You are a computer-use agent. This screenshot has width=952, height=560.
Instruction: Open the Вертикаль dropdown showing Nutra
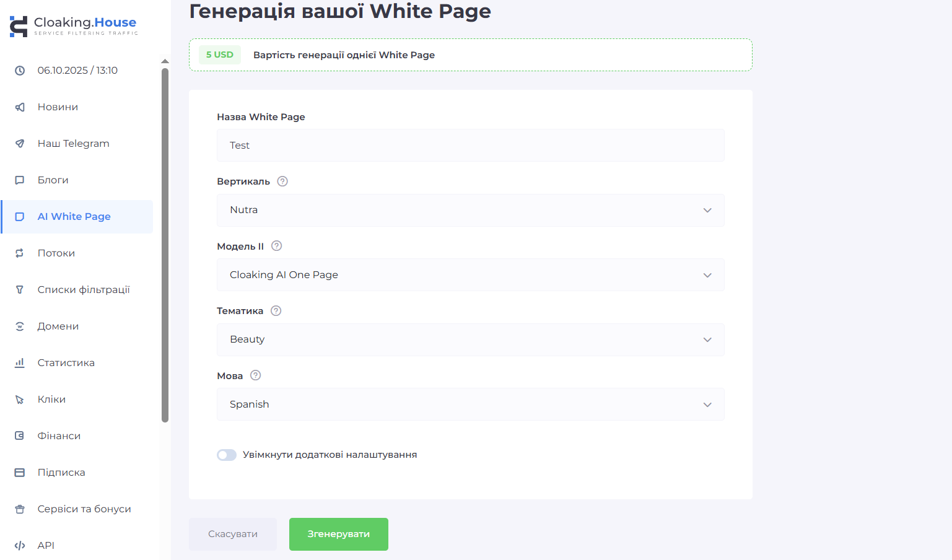tap(470, 211)
